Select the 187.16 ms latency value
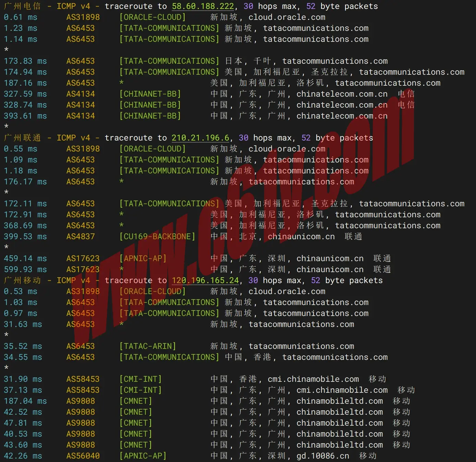476x462 pixels. (x=25, y=83)
